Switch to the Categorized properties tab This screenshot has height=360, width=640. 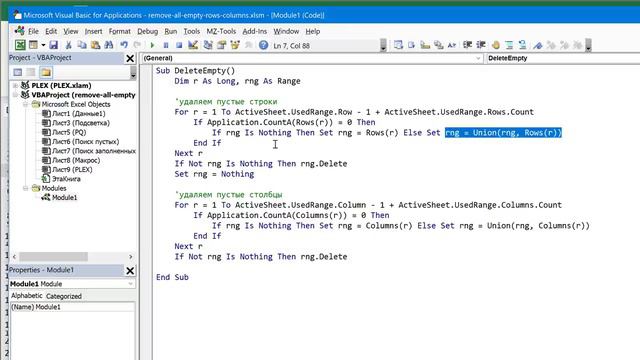(x=64, y=296)
